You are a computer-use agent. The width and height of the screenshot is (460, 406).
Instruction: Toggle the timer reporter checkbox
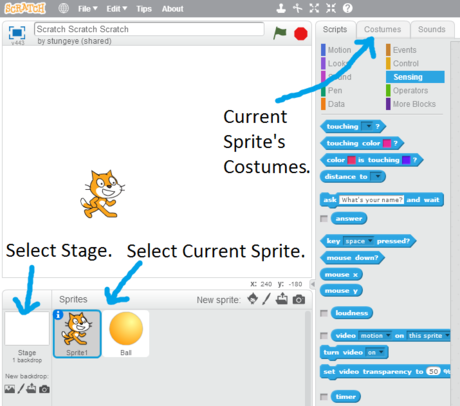pyautogui.click(x=324, y=397)
